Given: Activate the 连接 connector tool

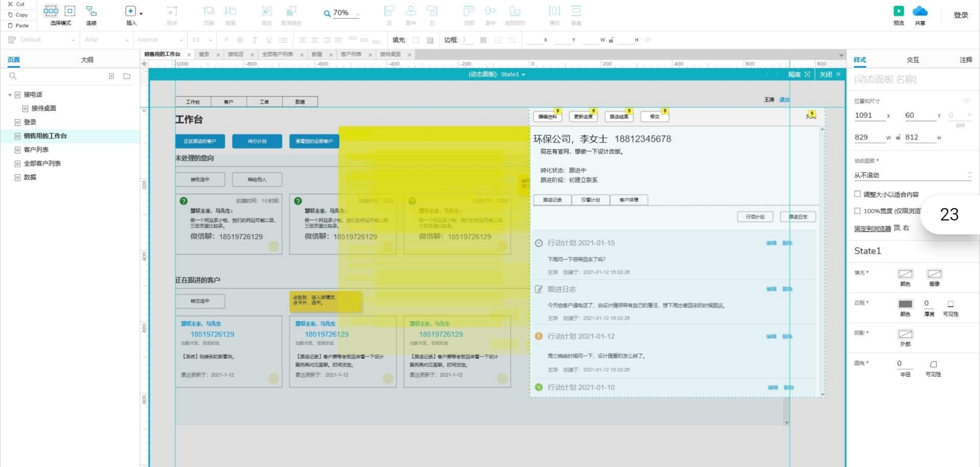Looking at the screenshot, I should click(91, 15).
